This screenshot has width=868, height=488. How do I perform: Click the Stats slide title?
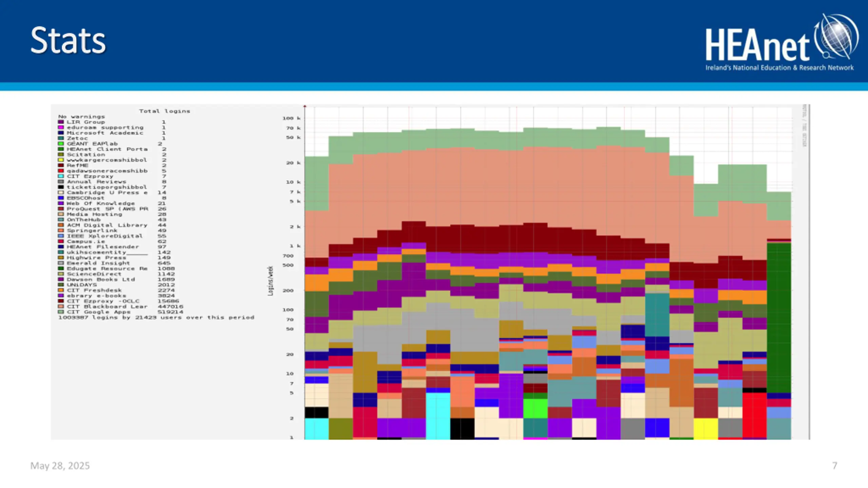coord(68,40)
